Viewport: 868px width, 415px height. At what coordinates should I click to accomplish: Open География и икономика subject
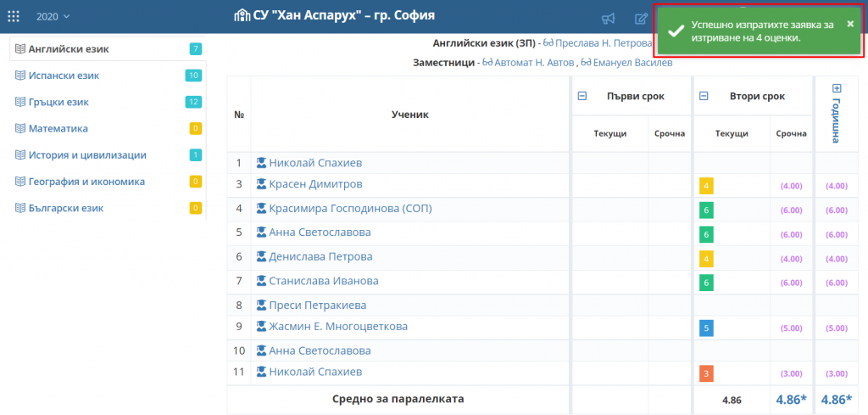[86, 181]
